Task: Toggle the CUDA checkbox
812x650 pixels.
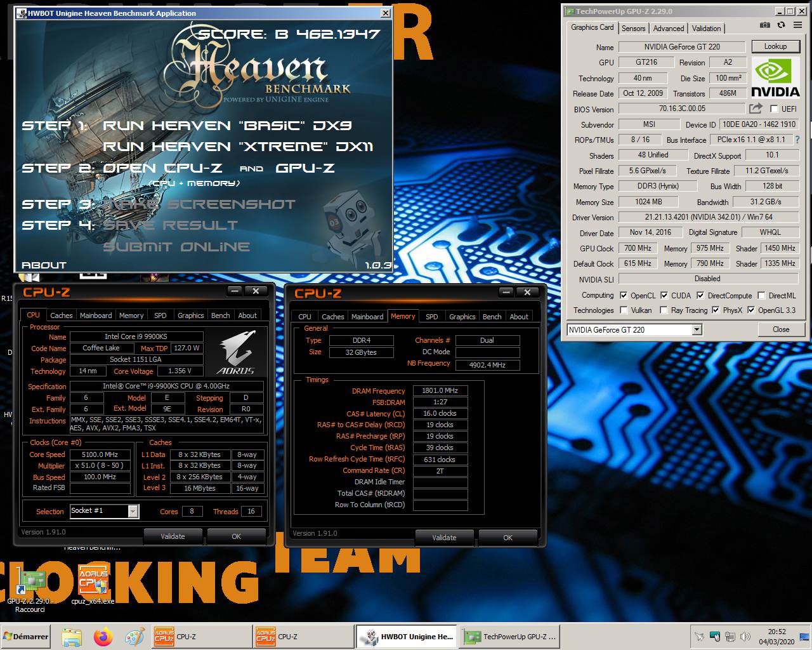Action: pos(664,295)
